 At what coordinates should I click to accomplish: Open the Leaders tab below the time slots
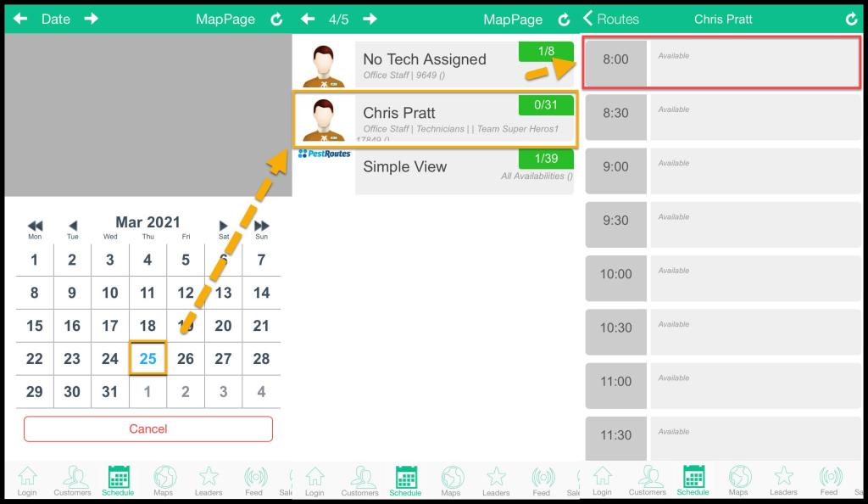[783, 480]
